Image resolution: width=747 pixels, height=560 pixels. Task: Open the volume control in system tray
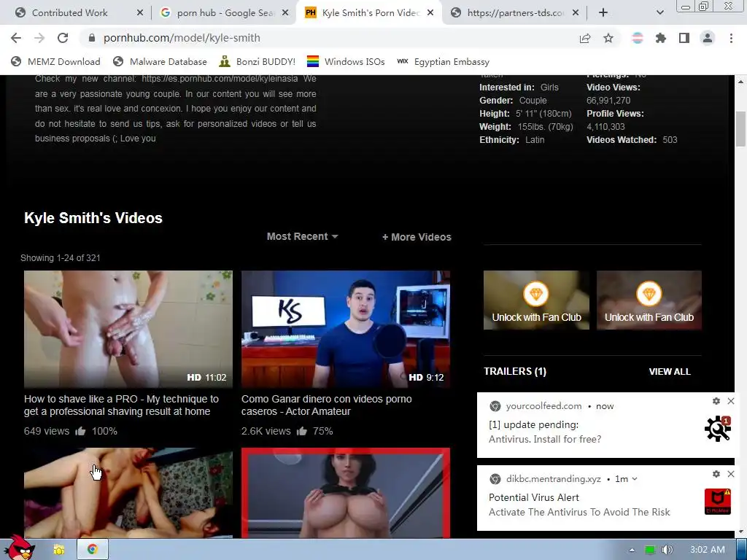pyautogui.click(x=667, y=550)
